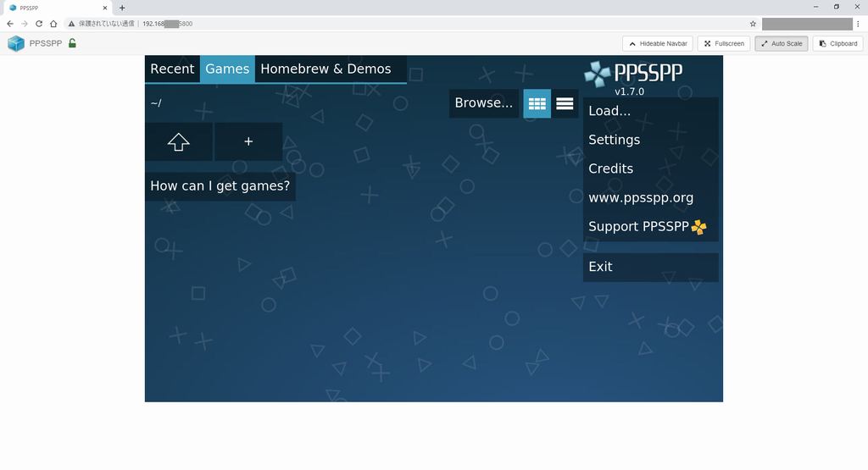The height and width of the screenshot is (470, 868).
Task: Toggle the Hideable Navbar button
Action: click(x=658, y=44)
